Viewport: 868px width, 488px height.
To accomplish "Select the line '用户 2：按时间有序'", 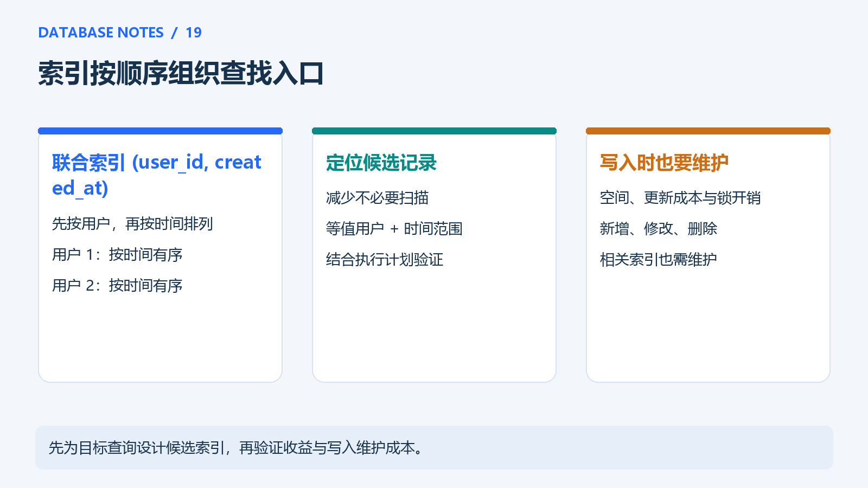I will click(117, 285).
